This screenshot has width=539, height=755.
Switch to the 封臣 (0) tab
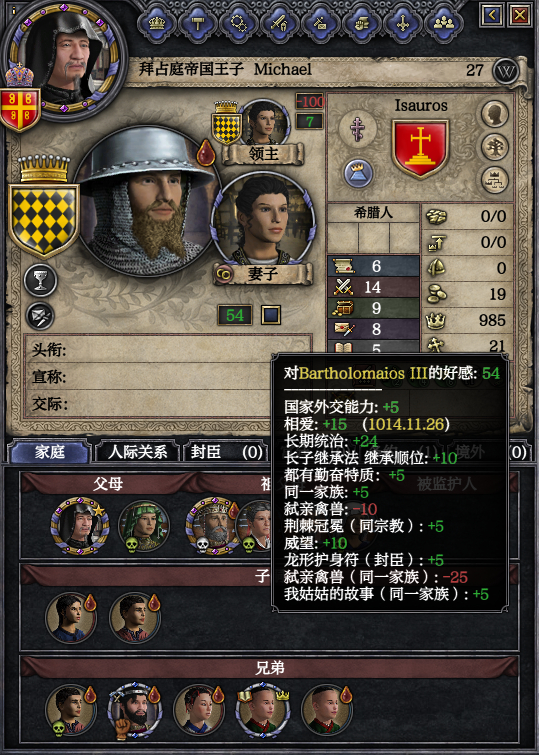tap(226, 452)
